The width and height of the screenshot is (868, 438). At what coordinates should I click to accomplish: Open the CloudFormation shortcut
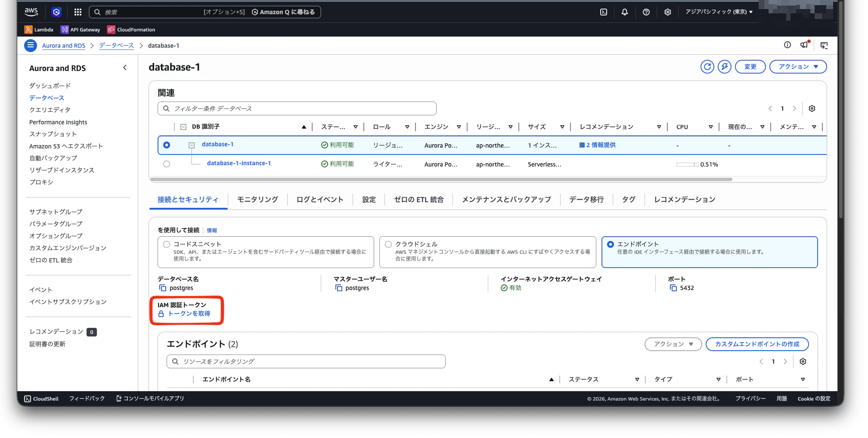tap(131, 30)
